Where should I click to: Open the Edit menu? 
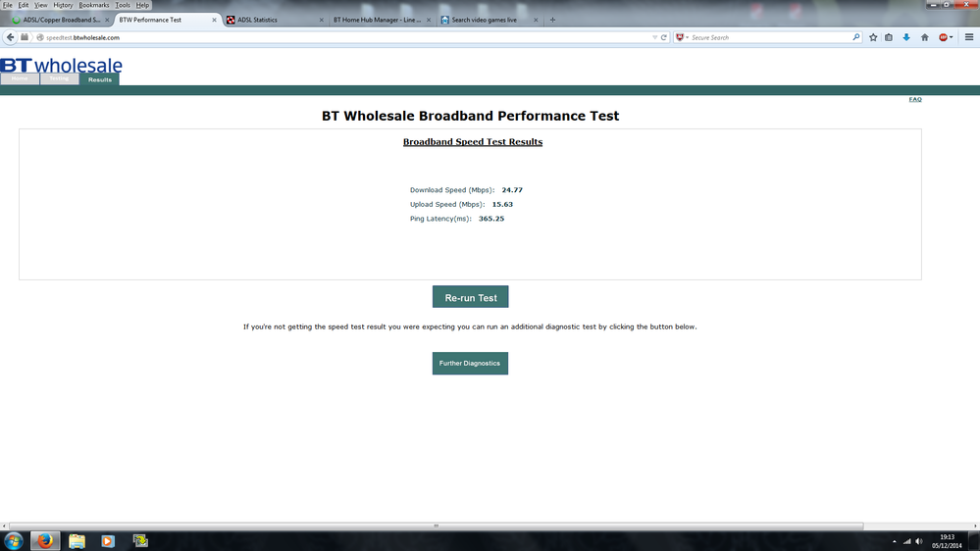click(x=24, y=5)
